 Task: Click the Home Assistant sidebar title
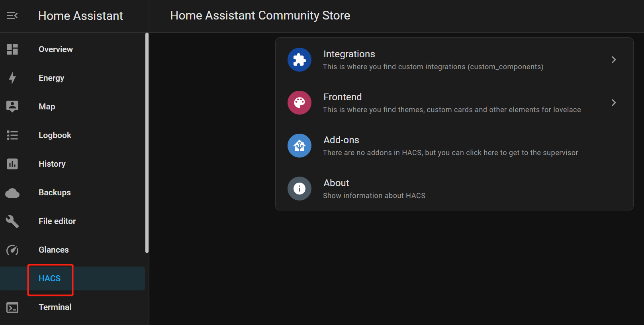click(x=80, y=16)
